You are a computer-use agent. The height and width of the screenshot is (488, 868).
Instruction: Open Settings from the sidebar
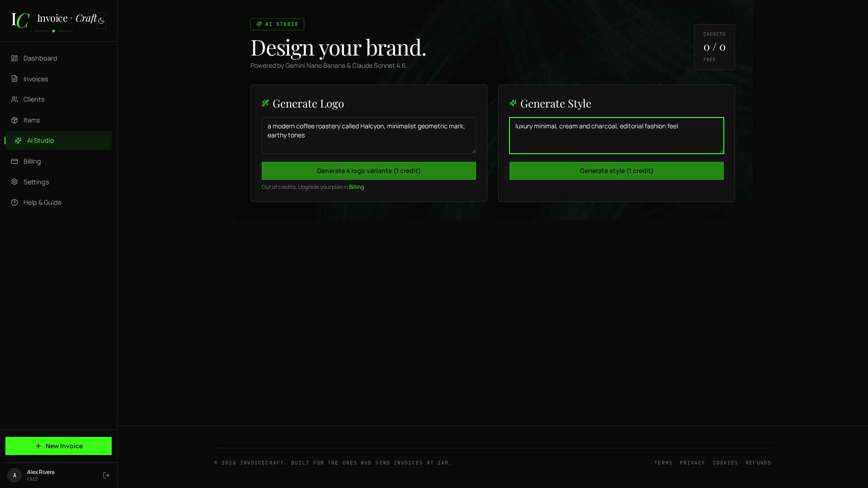pos(58,182)
